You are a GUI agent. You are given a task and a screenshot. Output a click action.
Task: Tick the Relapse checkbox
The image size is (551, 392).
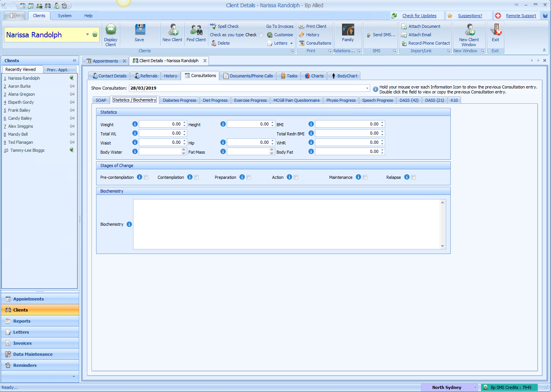414,177
